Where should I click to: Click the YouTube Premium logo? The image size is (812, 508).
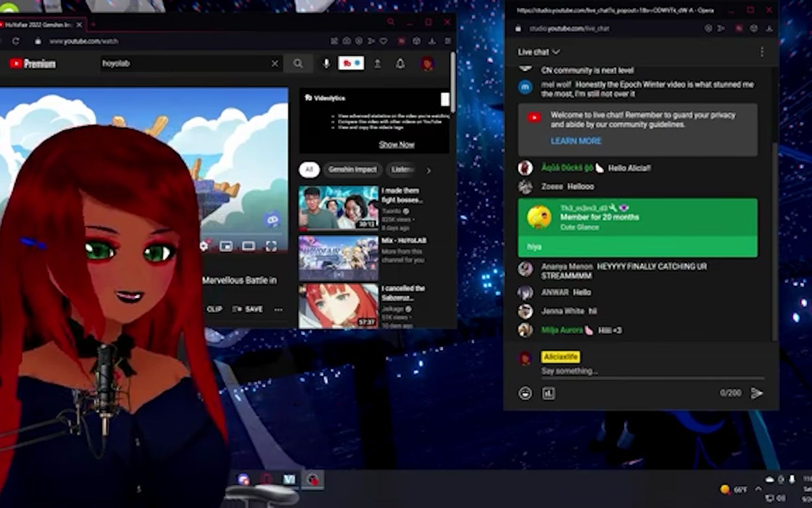click(32, 63)
